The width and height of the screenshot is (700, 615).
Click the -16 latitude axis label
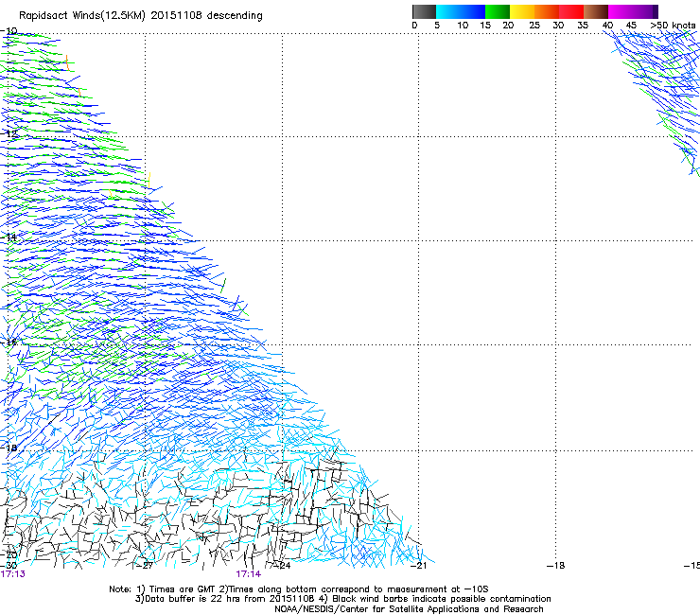coord(9,343)
